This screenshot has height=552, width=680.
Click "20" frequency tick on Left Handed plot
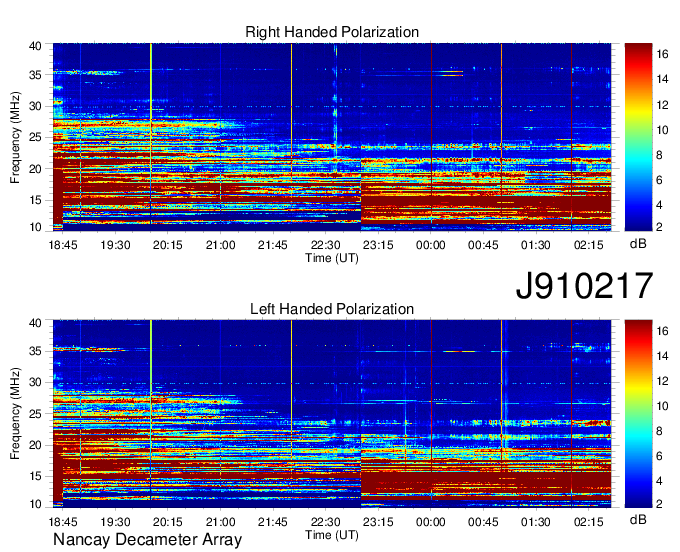pos(36,445)
